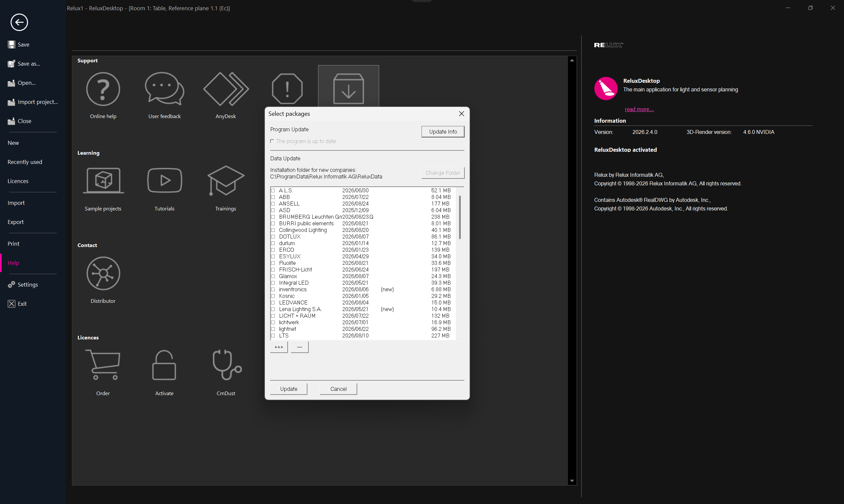This screenshot has height=504, width=844.
Task: Select the lichtwerk package row text
Action: pyautogui.click(x=289, y=323)
